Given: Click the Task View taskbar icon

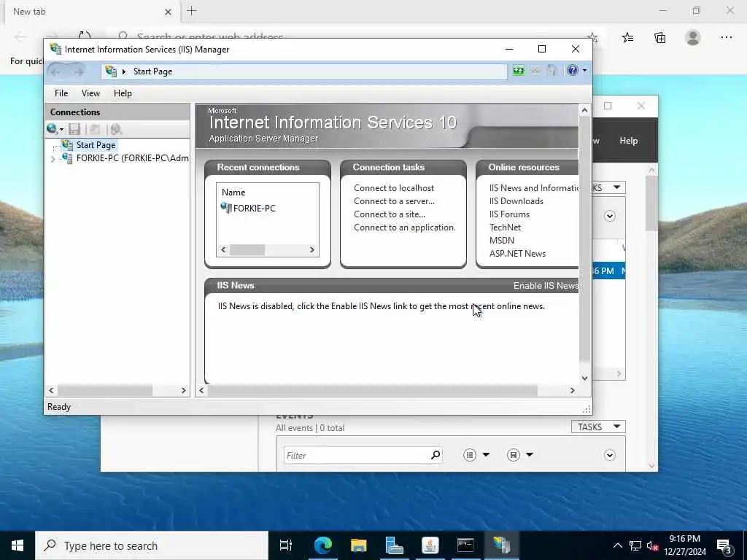Looking at the screenshot, I should pyautogui.click(x=285, y=545).
